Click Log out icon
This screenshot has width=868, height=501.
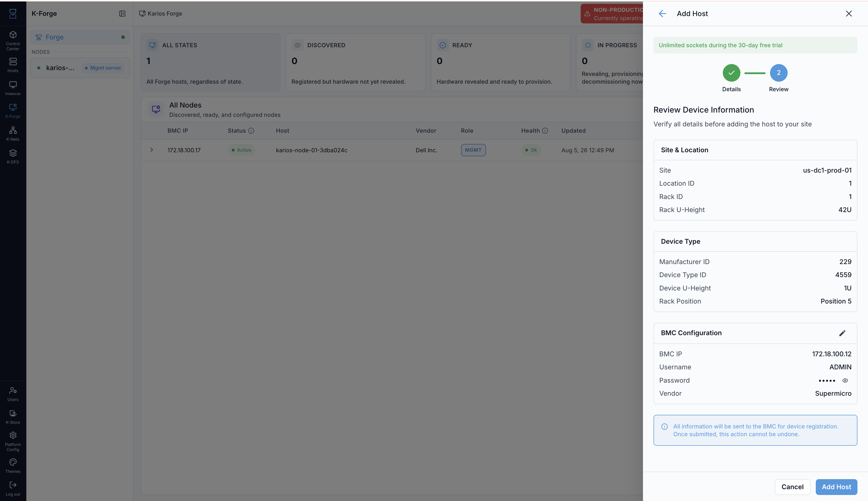coord(13,485)
